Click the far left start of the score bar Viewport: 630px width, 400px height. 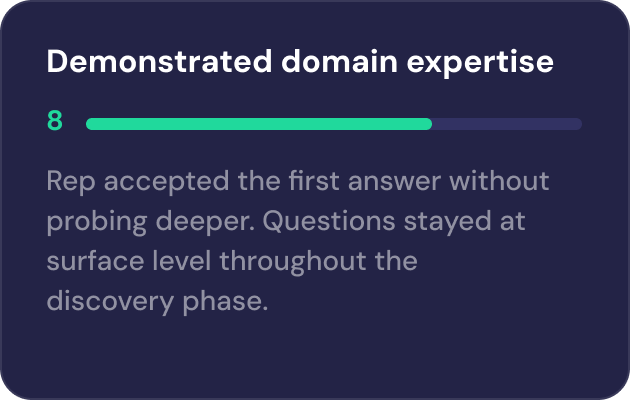90,124
